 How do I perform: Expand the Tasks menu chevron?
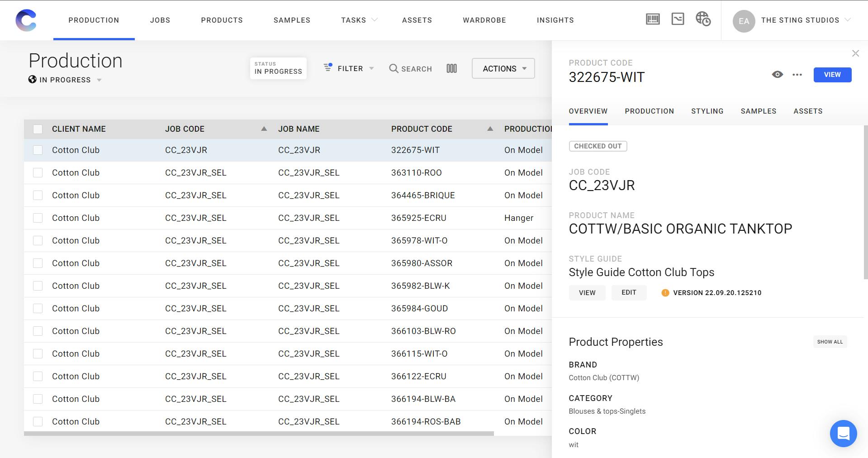pos(374,20)
